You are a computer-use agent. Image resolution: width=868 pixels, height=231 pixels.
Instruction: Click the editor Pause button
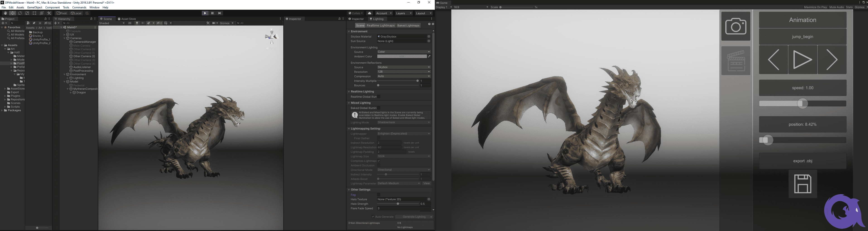click(212, 13)
